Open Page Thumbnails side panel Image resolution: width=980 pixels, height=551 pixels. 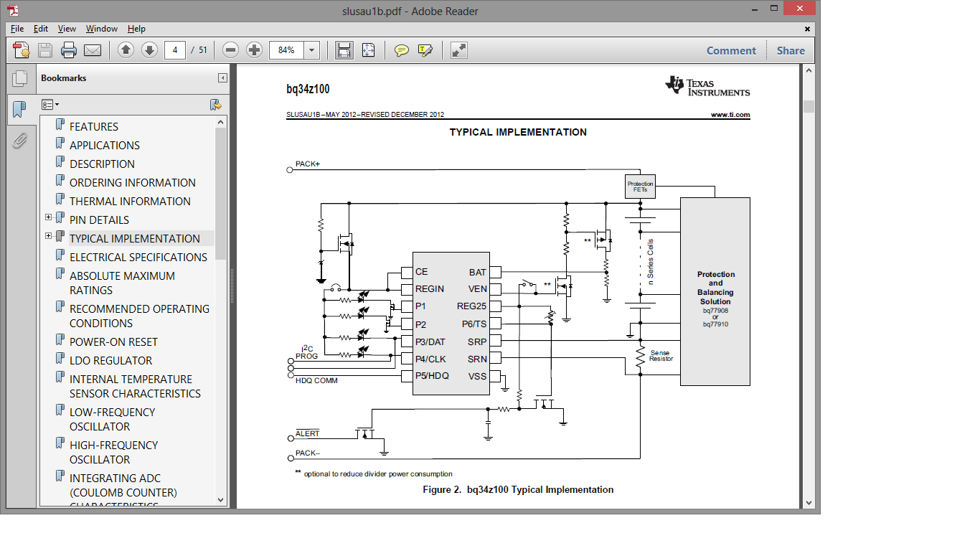point(19,78)
